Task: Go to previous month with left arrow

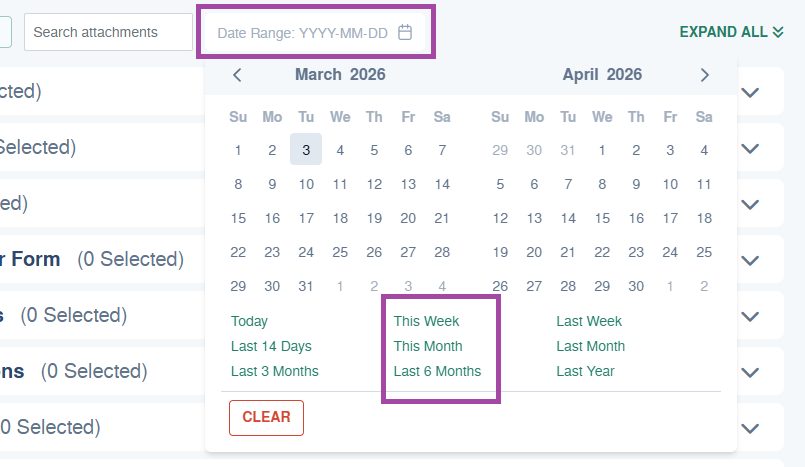Action: point(237,75)
